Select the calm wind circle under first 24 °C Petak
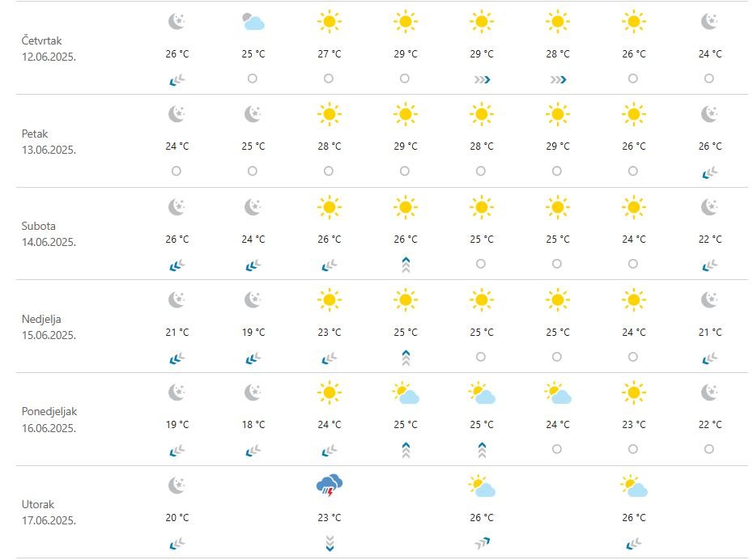The width and height of the screenshot is (753, 560). click(177, 171)
